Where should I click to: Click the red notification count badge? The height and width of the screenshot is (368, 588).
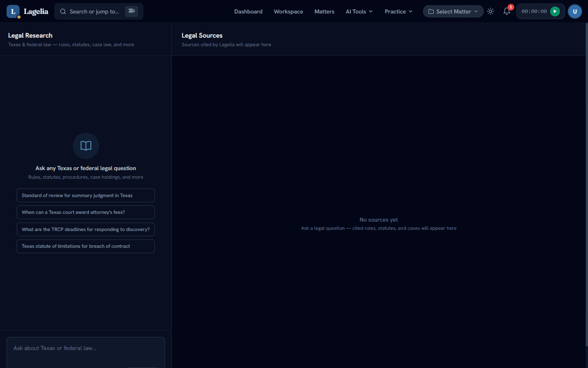click(x=510, y=7)
